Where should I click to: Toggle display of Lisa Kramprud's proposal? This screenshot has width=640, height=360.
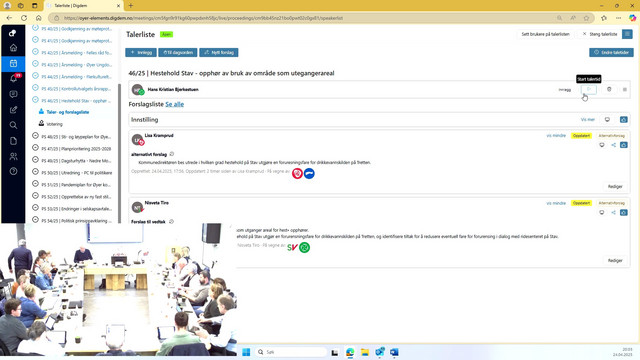tap(602, 145)
